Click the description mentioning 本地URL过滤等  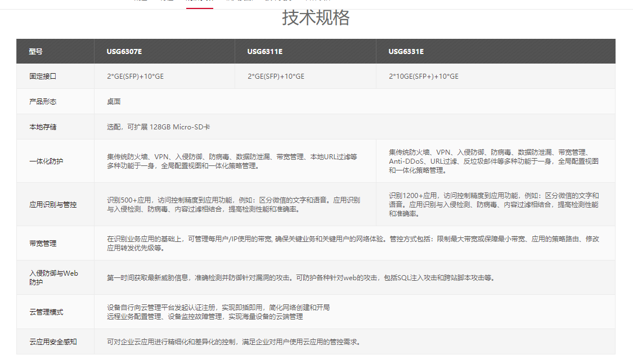(232, 161)
